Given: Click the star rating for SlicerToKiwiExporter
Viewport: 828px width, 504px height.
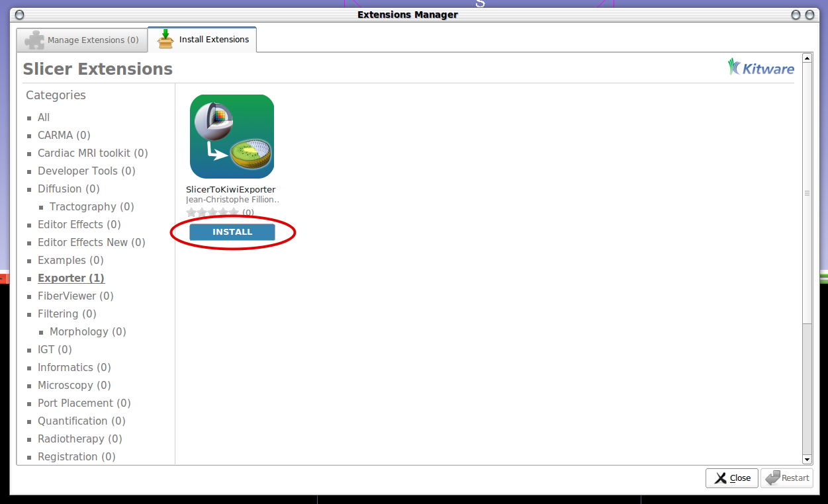Looking at the screenshot, I should click(212, 212).
